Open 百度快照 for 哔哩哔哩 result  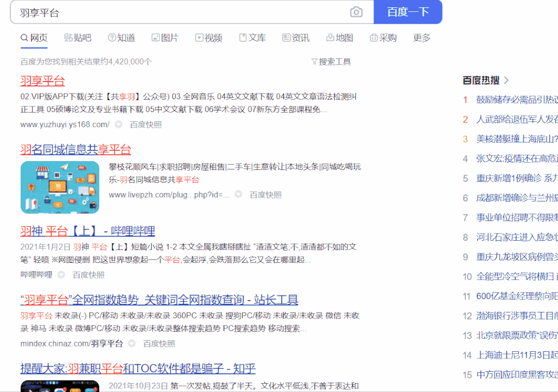coord(89,275)
